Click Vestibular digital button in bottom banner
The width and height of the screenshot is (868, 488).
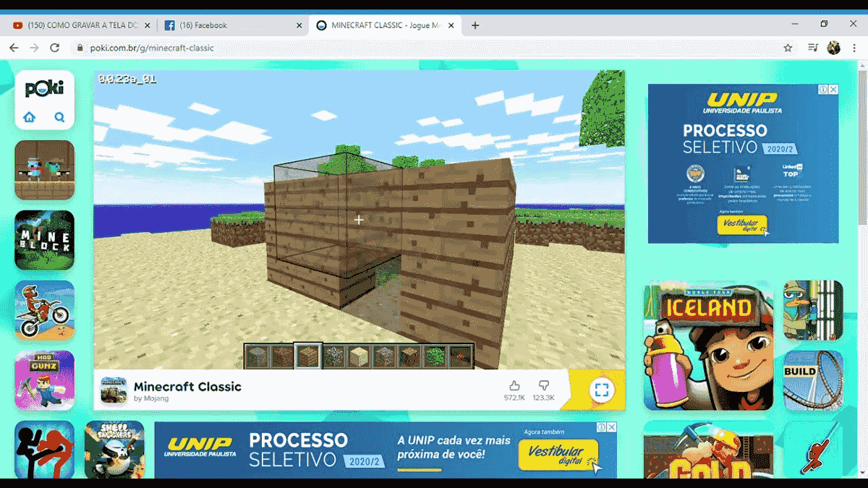pyautogui.click(x=558, y=455)
